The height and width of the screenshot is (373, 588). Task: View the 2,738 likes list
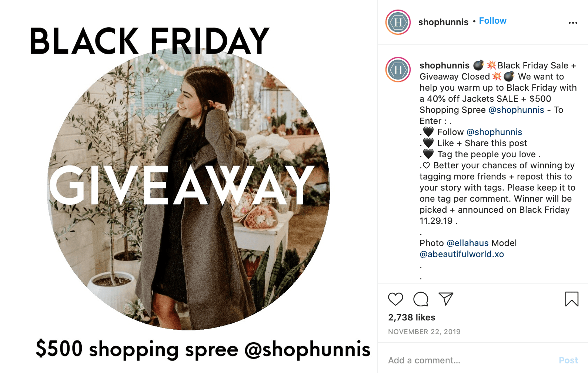tap(411, 317)
